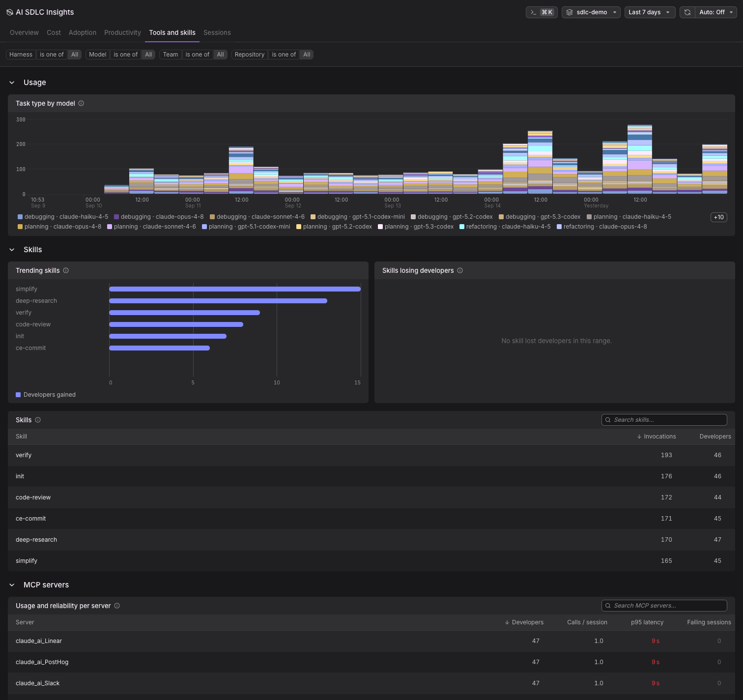Click inside the Search MCP servers field
Image resolution: width=743 pixels, height=700 pixels.
point(664,606)
